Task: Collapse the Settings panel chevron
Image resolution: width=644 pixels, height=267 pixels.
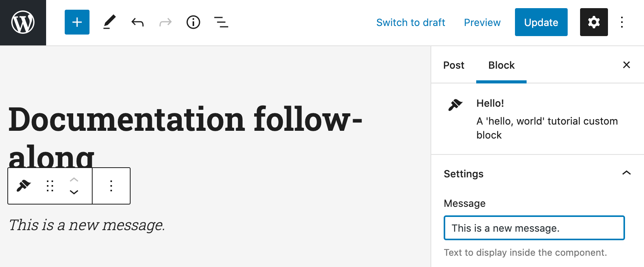Action: [626, 173]
